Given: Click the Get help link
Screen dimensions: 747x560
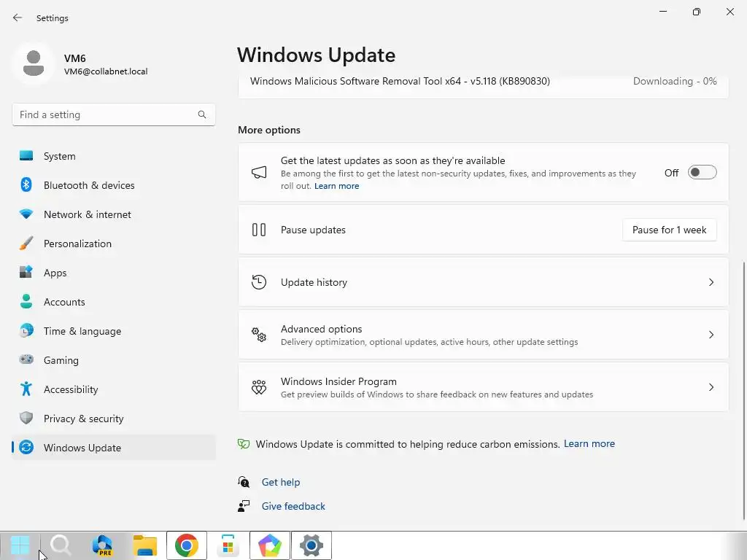Looking at the screenshot, I should [281, 482].
